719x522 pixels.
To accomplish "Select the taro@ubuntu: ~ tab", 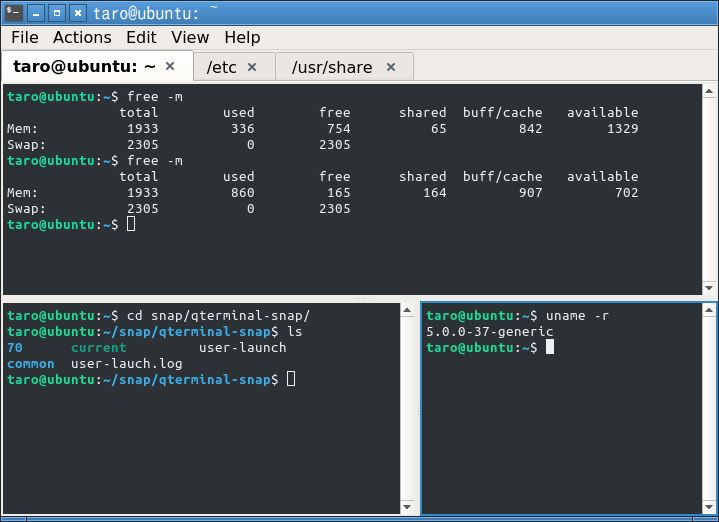I will click(x=97, y=66).
